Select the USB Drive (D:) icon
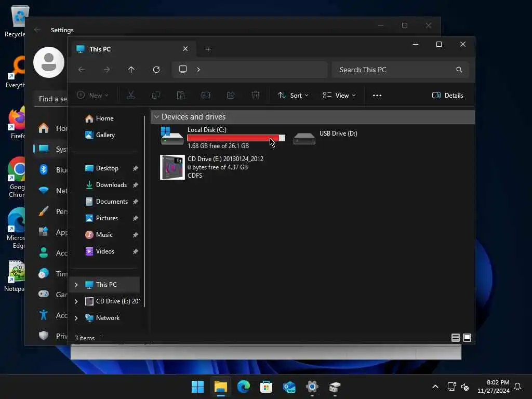Screen dimensions: 532x399 tap(304, 138)
